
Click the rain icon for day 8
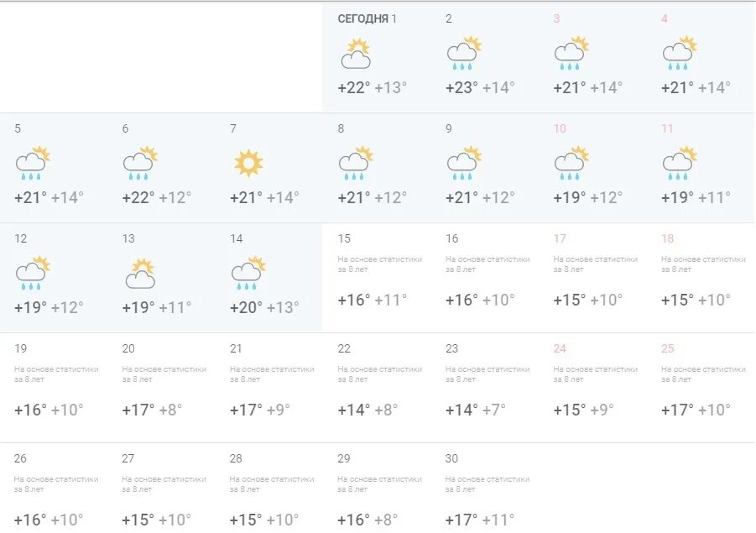pos(356,163)
